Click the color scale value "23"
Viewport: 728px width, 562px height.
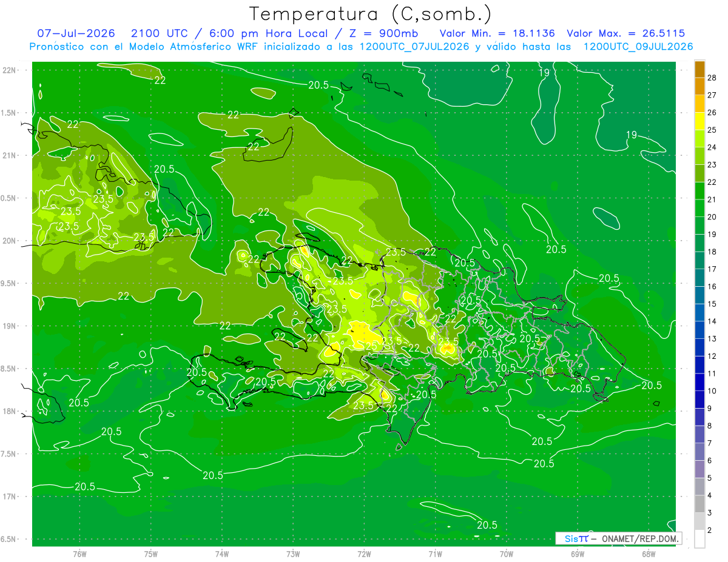pos(712,165)
